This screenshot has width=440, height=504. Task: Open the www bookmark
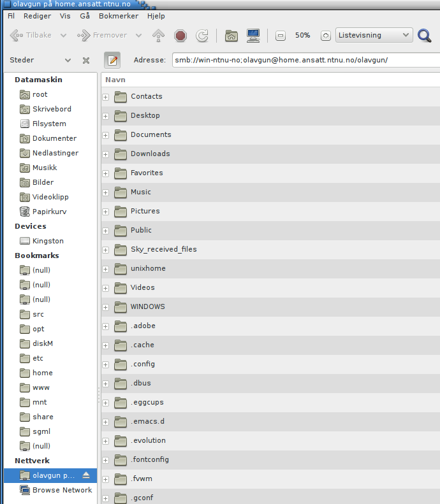pyautogui.click(x=34, y=387)
